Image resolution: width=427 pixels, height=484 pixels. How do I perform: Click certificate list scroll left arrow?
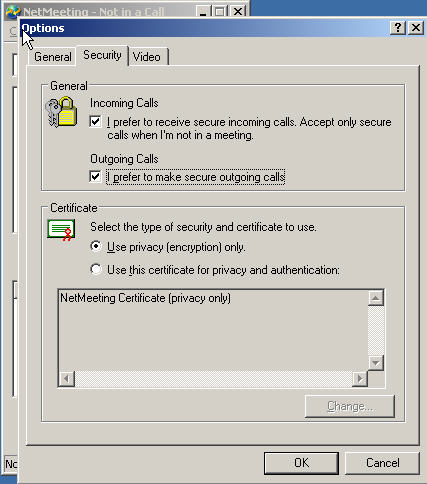[x=67, y=379]
